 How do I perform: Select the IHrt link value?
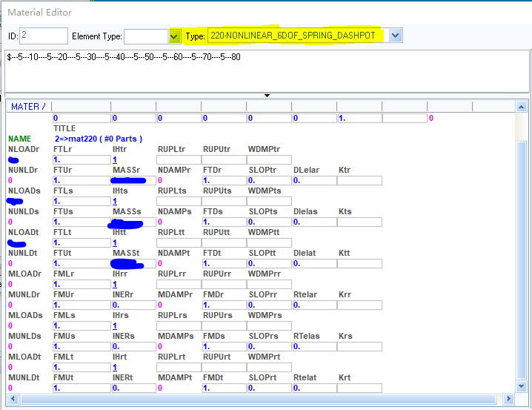pos(115,368)
